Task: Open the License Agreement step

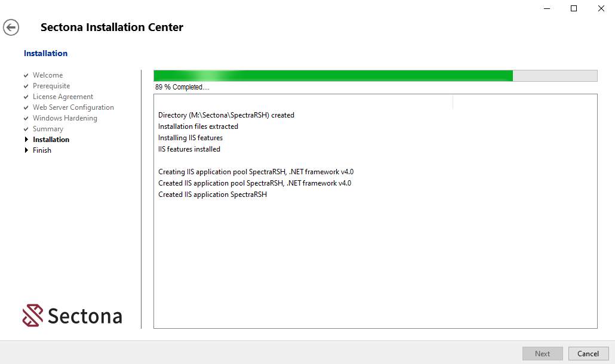Action: tap(63, 97)
